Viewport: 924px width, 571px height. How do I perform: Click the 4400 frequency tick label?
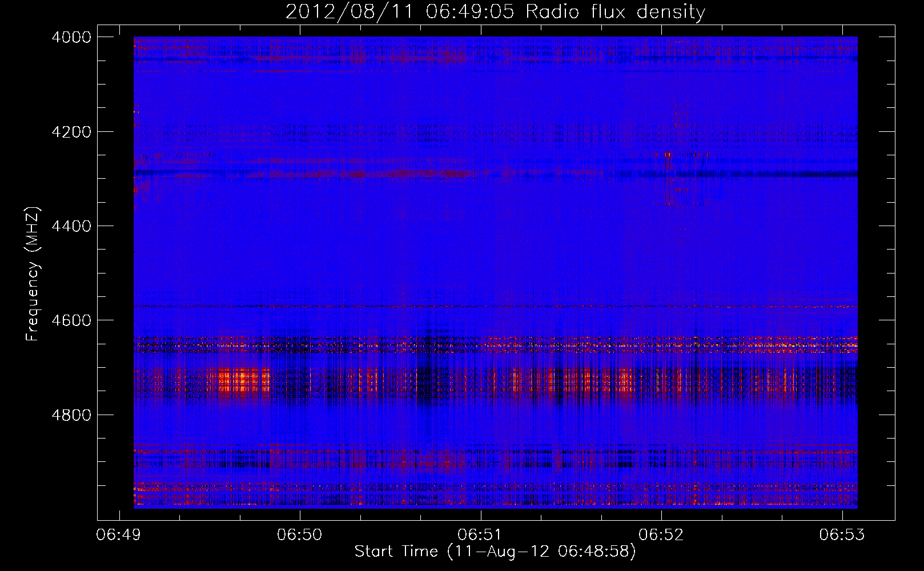tap(71, 226)
